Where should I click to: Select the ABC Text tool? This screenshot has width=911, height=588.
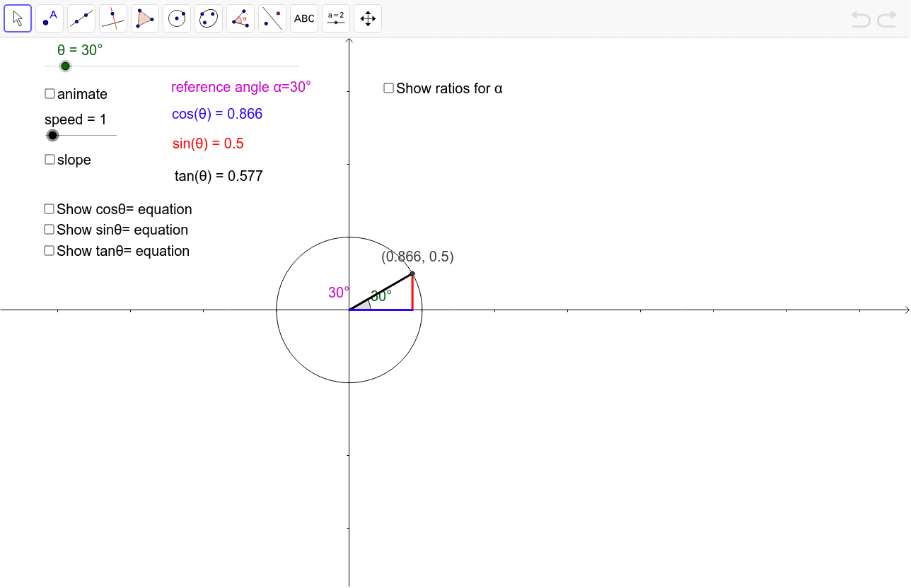304,18
